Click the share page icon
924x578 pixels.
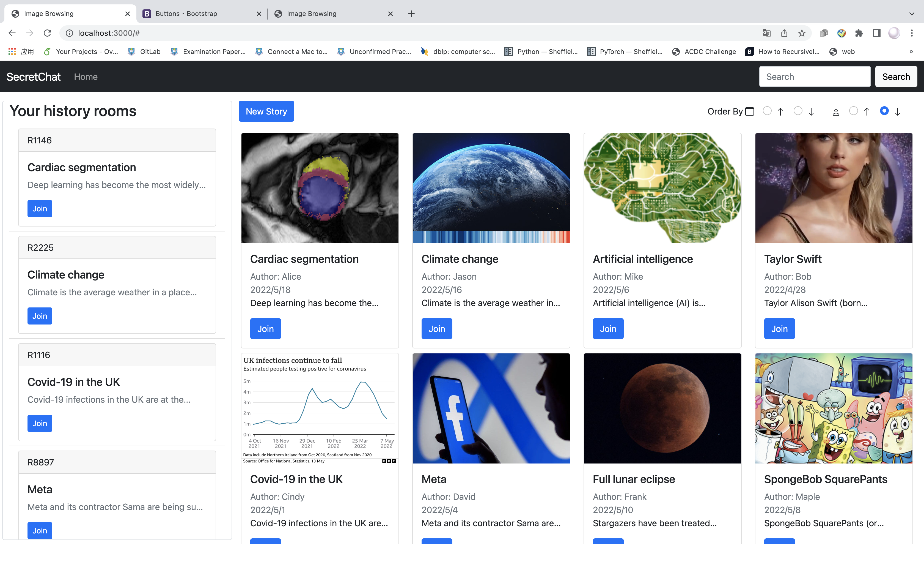[784, 33]
